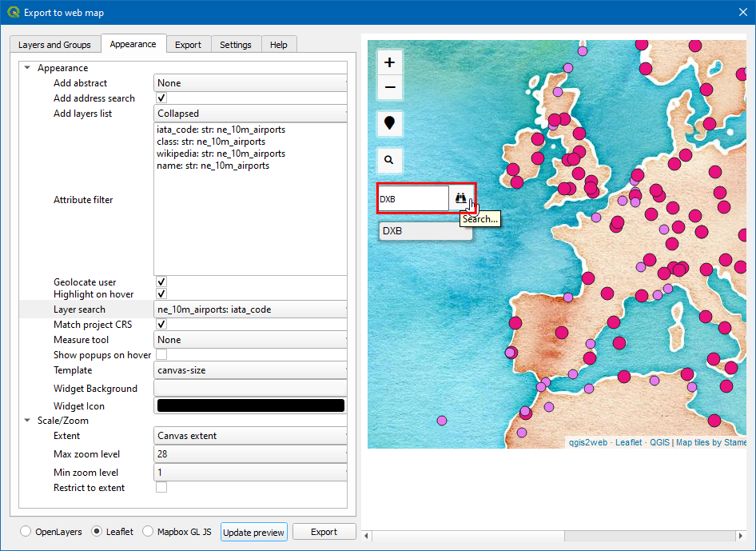Enable Show popups on hover checkbox
This screenshot has height=551, width=756.
(161, 355)
